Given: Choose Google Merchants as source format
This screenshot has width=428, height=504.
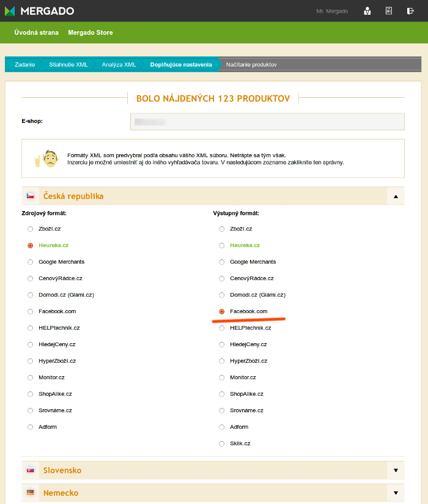Looking at the screenshot, I should 30,262.
